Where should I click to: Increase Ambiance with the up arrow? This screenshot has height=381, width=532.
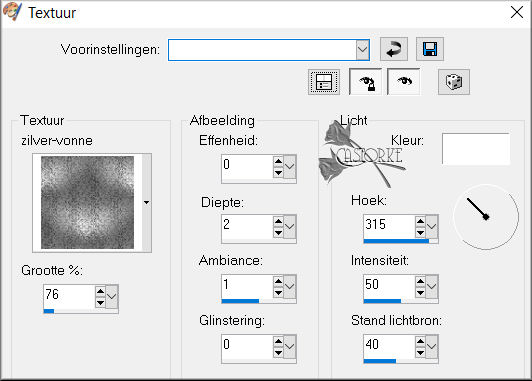click(x=278, y=281)
